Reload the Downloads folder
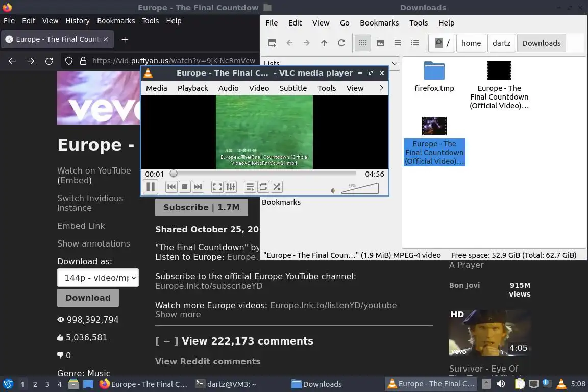 341,43
